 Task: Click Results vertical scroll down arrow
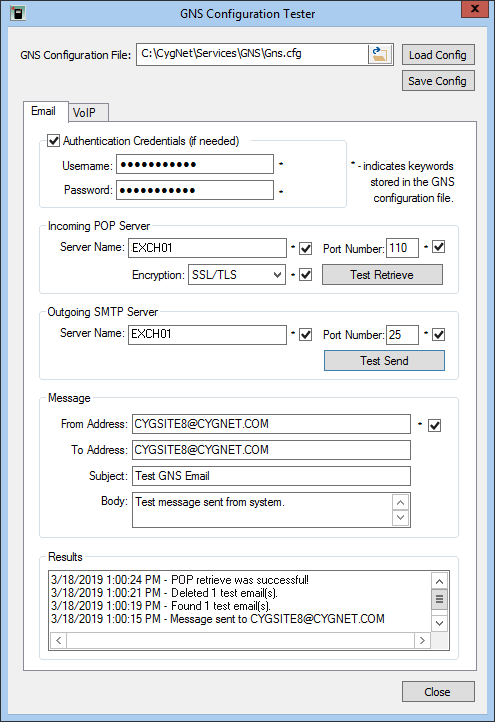click(439, 623)
